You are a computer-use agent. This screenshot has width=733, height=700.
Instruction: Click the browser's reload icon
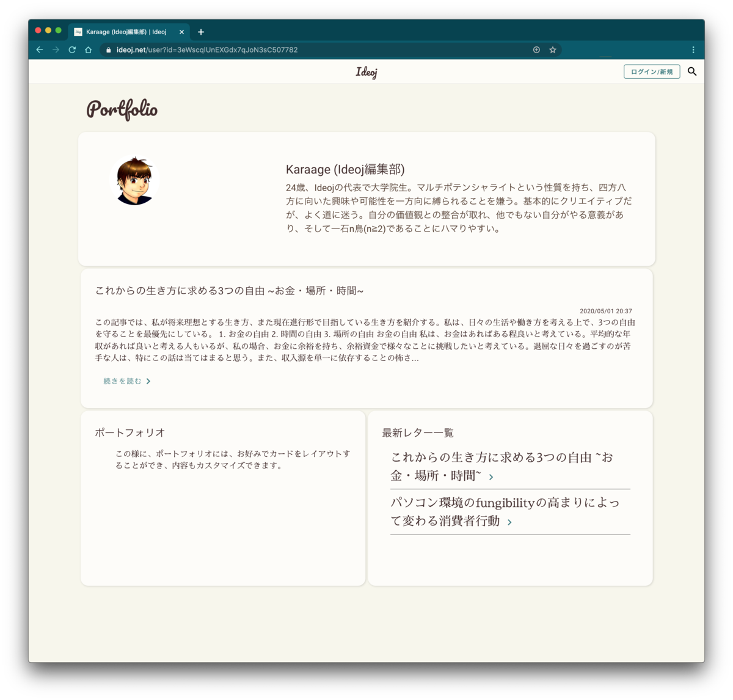(x=71, y=49)
